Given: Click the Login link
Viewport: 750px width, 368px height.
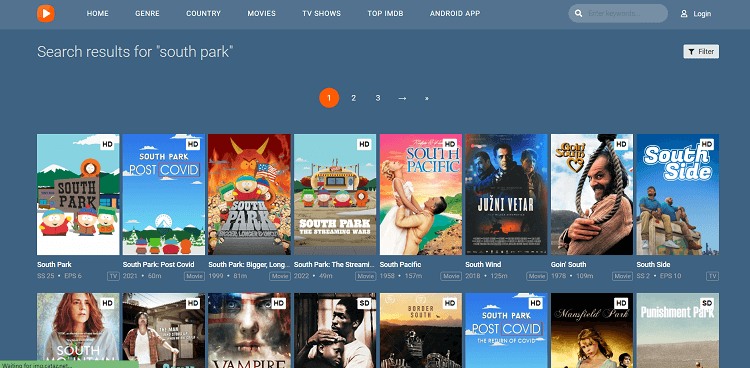Looking at the screenshot, I should [x=702, y=14].
